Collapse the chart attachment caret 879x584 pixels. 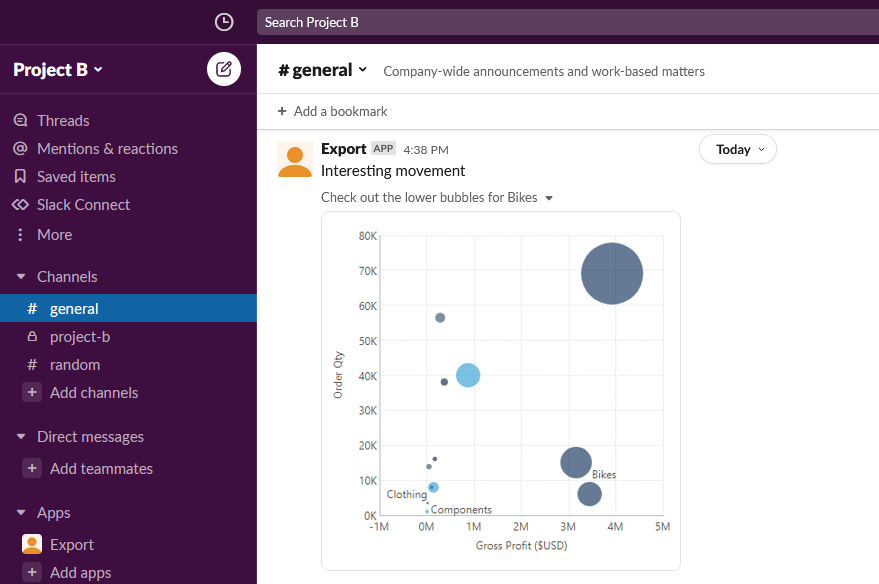pyautogui.click(x=549, y=198)
